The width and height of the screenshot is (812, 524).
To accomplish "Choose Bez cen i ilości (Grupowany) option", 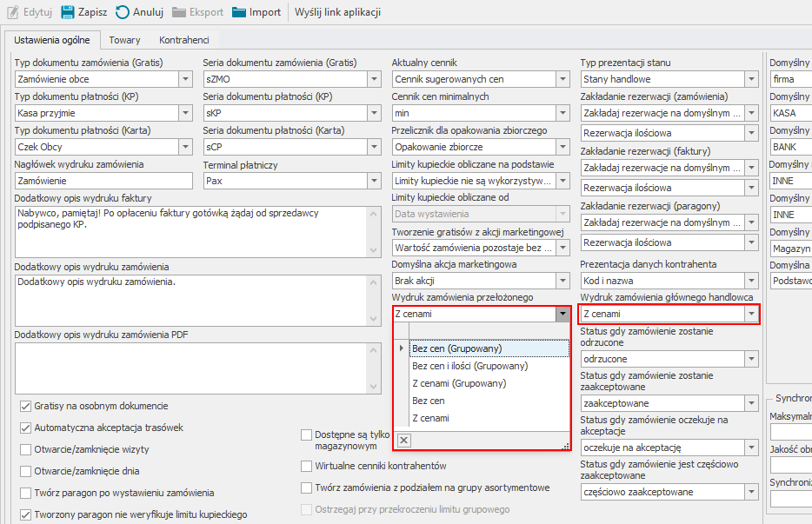I will pos(469,366).
